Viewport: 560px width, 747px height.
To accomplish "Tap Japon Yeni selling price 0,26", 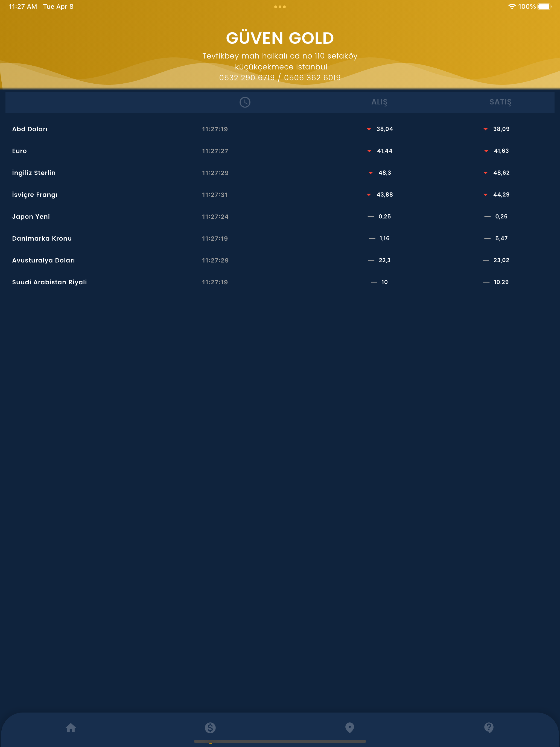I will pyautogui.click(x=501, y=217).
